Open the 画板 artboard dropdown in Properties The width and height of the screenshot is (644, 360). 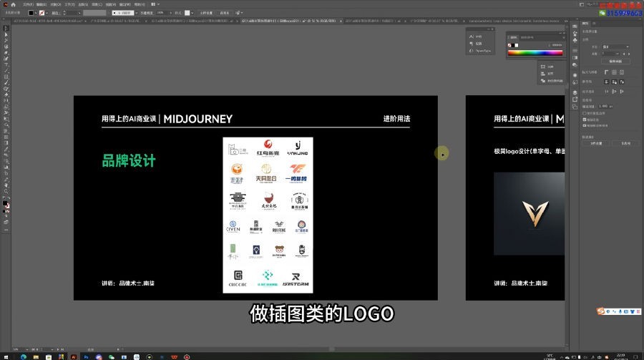point(610,54)
